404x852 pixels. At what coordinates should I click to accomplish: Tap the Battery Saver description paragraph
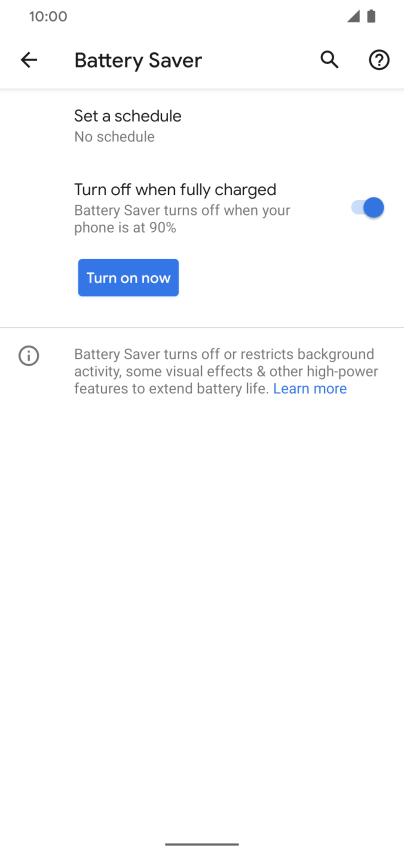point(226,372)
